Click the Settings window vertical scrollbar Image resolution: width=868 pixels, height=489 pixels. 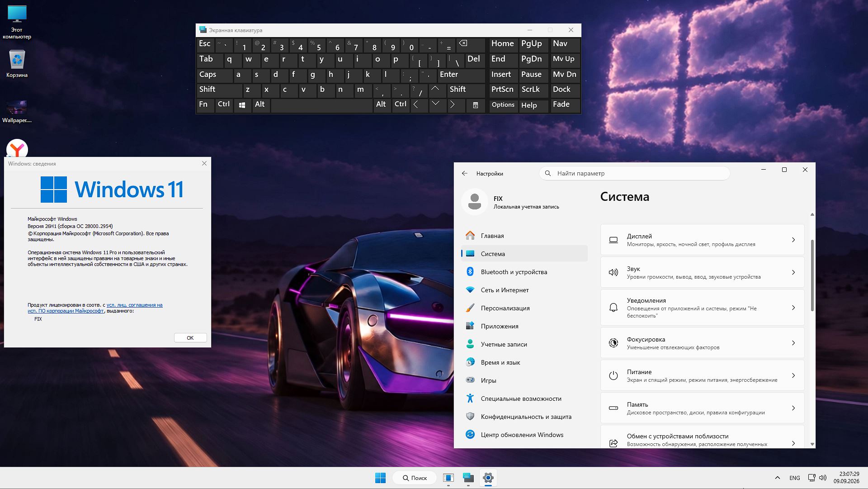pyautogui.click(x=812, y=275)
